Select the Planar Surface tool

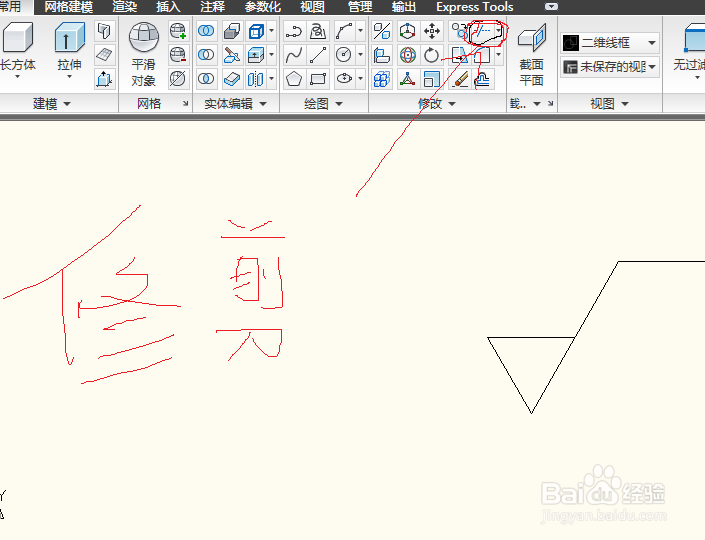104,55
